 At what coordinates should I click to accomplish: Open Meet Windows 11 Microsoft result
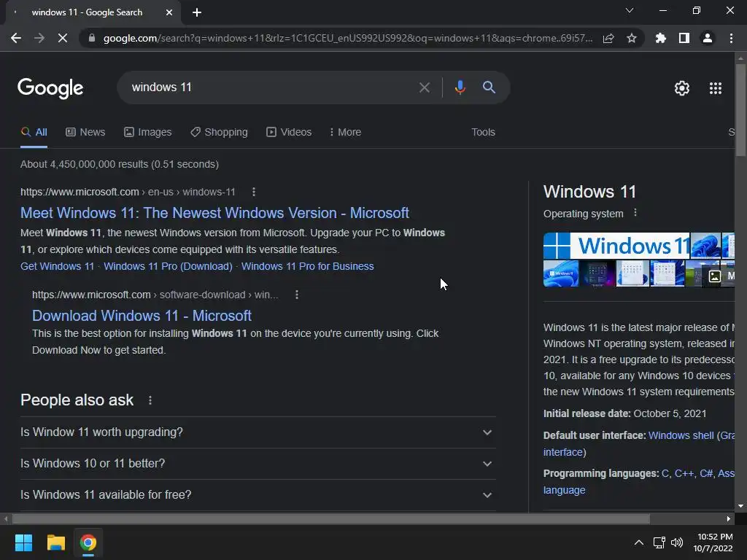tap(215, 213)
